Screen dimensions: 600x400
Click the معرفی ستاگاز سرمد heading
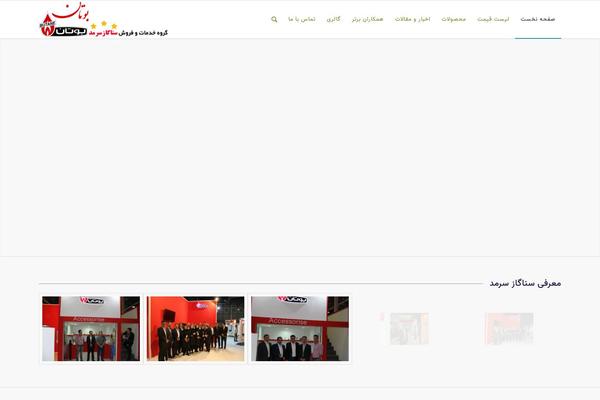(x=525, y=283)
